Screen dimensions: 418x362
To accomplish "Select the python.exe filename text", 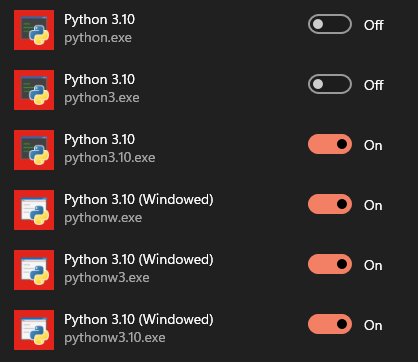I will coord(98,38).
